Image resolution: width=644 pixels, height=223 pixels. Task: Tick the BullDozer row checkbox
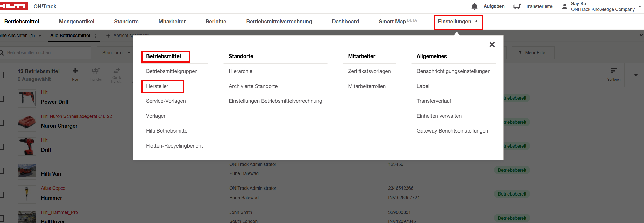coord(2,218)
